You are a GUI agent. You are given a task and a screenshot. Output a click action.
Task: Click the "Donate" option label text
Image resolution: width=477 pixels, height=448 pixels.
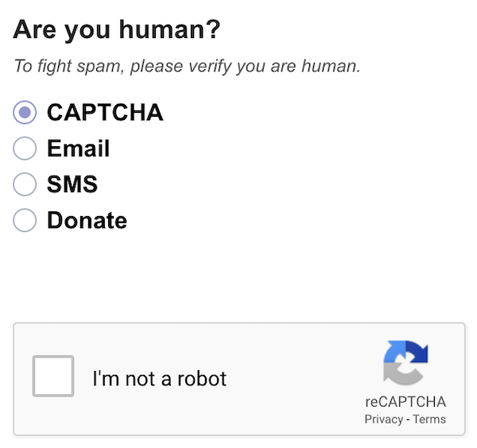click(x=87, y=220)
